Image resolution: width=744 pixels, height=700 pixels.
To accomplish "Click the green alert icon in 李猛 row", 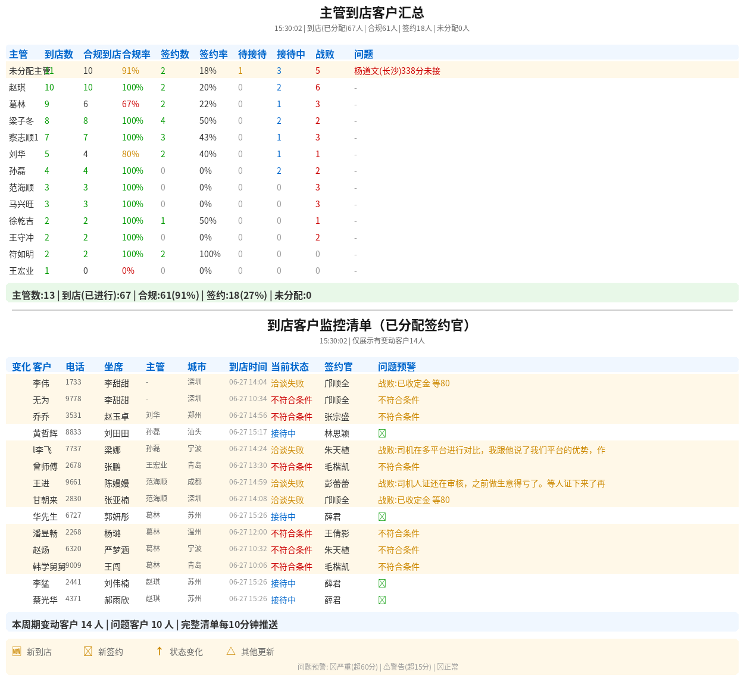I will 382,583.
